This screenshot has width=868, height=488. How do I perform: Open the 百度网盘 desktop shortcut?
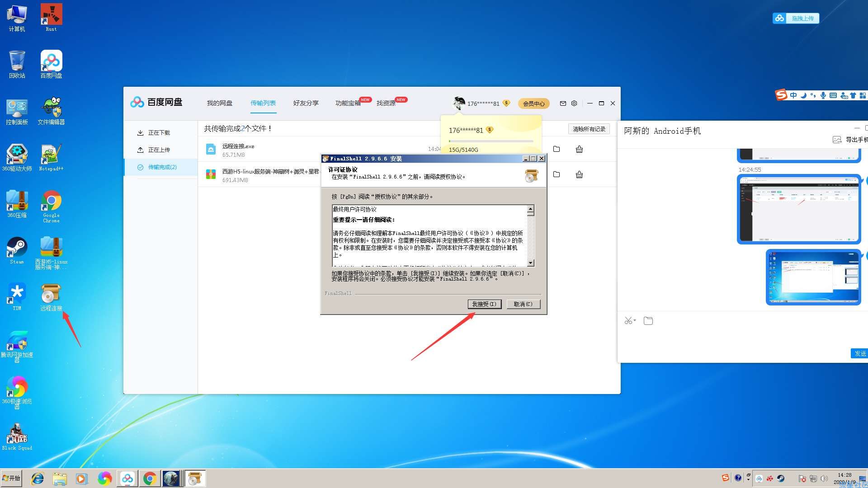51,65
